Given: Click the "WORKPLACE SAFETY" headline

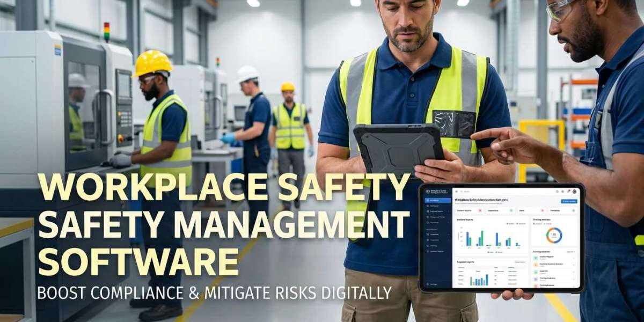Looking at the screenshot, I should (224, 188).
